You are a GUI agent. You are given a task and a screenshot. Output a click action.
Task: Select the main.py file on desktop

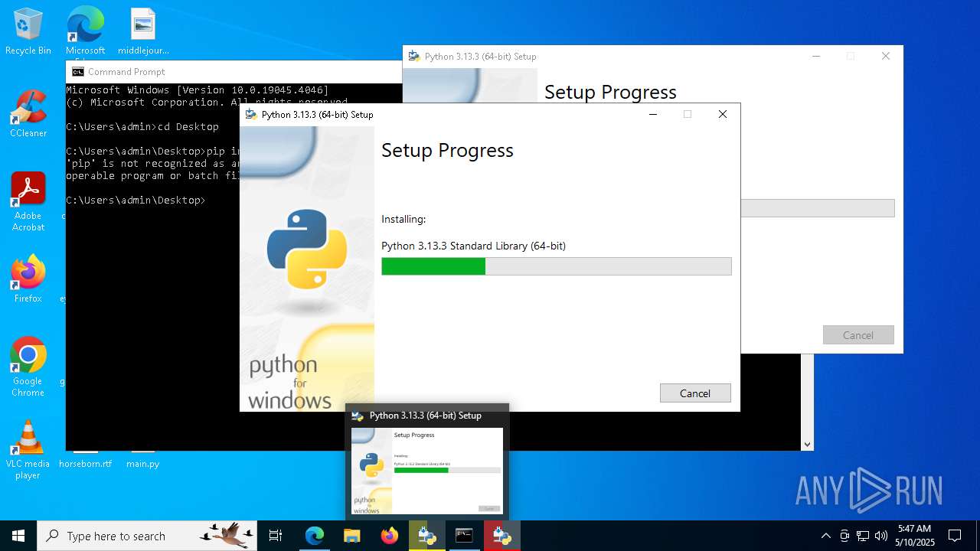click(x=143, y=464)
